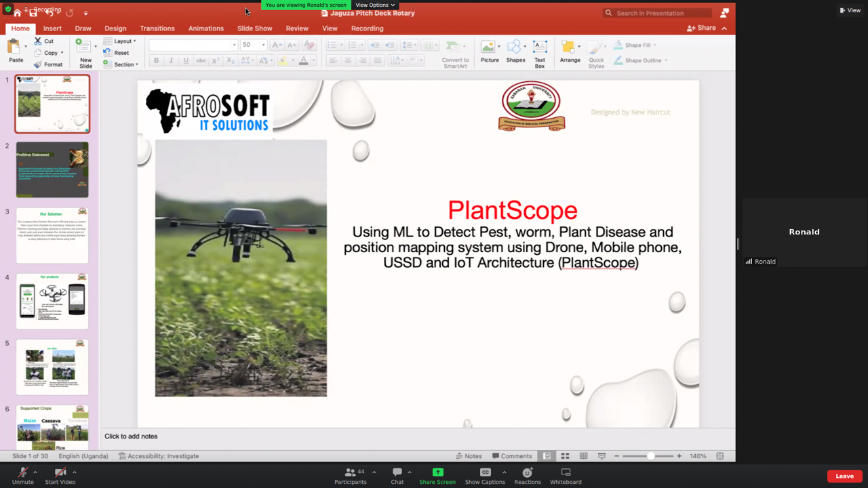This screenshot has height=488, width=868.
Task: Open the Draw ribbon tab
Action: (x=83, y=28)
